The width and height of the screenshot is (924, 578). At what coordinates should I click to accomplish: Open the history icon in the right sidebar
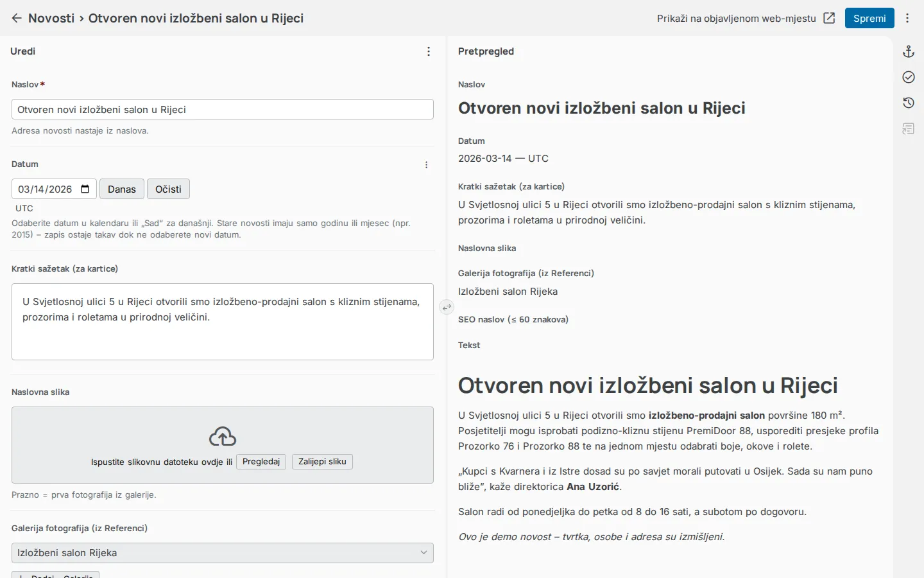click(909, 103)
